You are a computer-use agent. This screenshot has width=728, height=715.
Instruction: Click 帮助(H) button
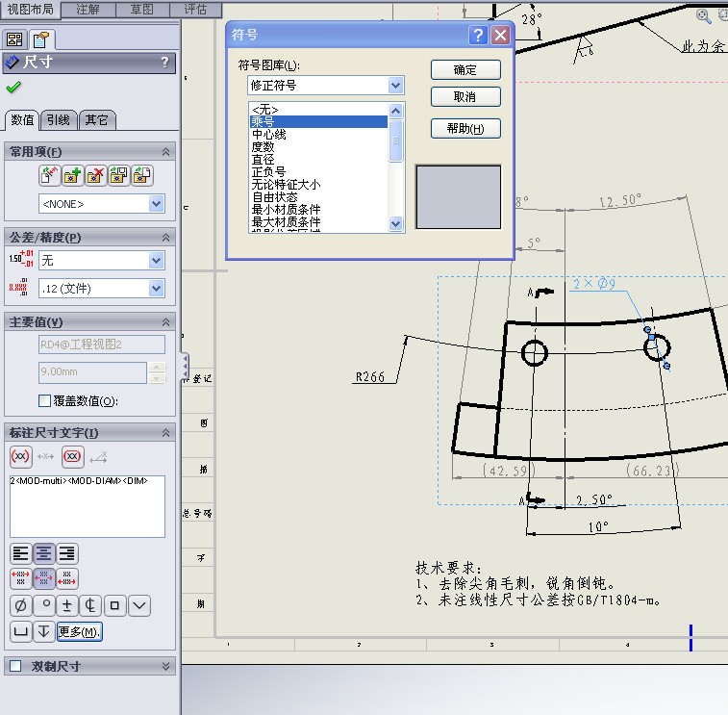click(x=465, y=128)
